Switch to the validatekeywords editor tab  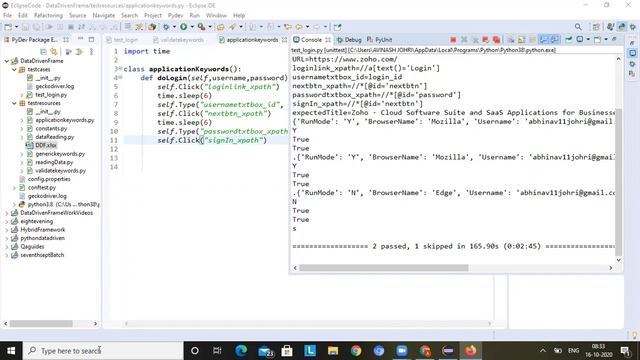click(178, 40)
